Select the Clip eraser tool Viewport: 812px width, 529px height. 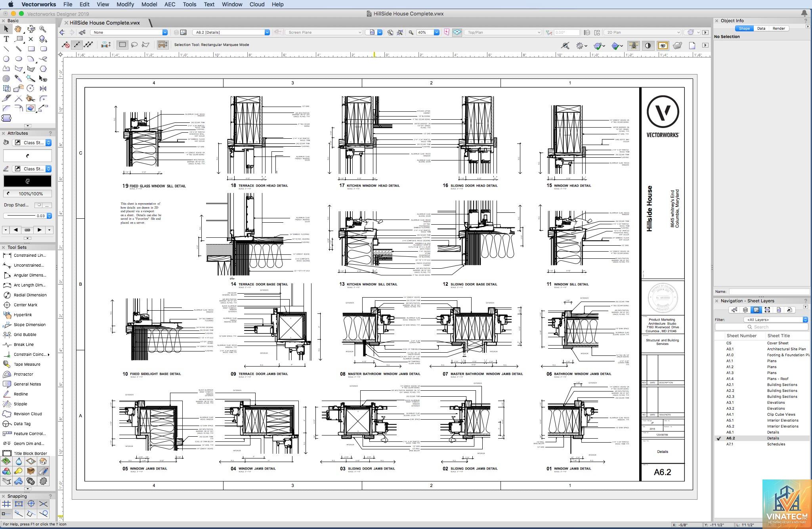[31, 108]
